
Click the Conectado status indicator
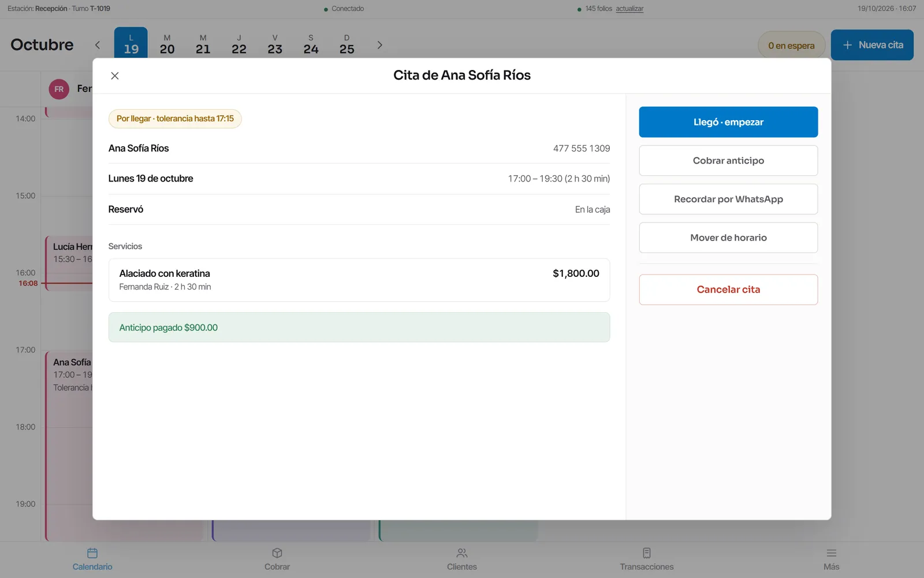344,9
